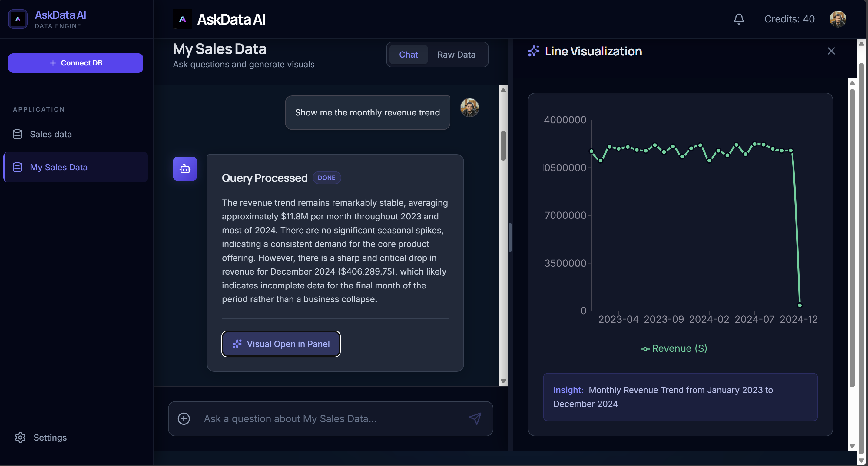Click the chat scrollbar down arrow
The image size is (868, 466).
(503, 381)
